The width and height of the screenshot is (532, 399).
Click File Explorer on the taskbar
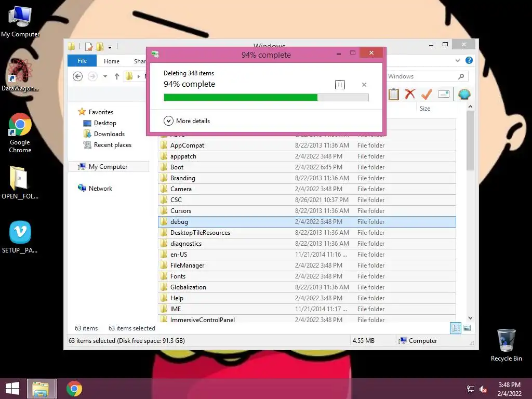(x=41, y=389)
